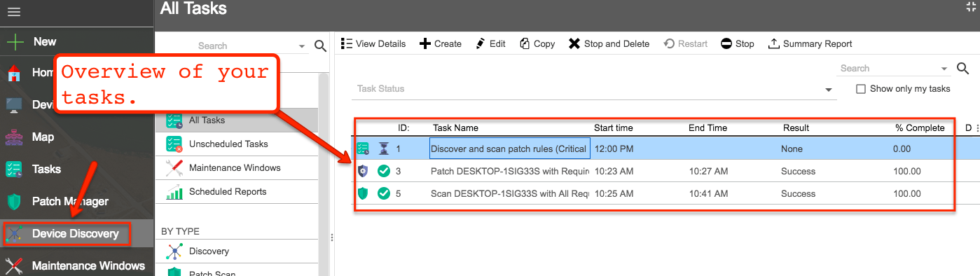Sort by Result column header
The height and width of the screenshot is (276, 980).
796,127
